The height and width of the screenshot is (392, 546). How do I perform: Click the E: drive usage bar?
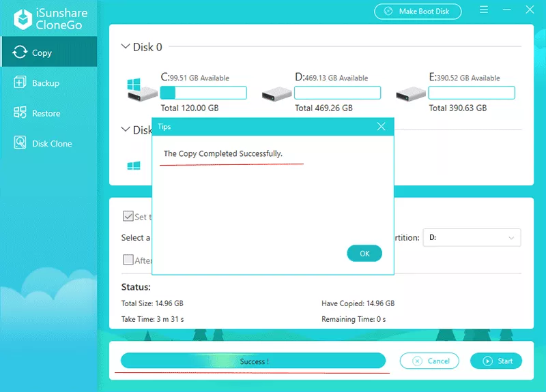point(472,93)
